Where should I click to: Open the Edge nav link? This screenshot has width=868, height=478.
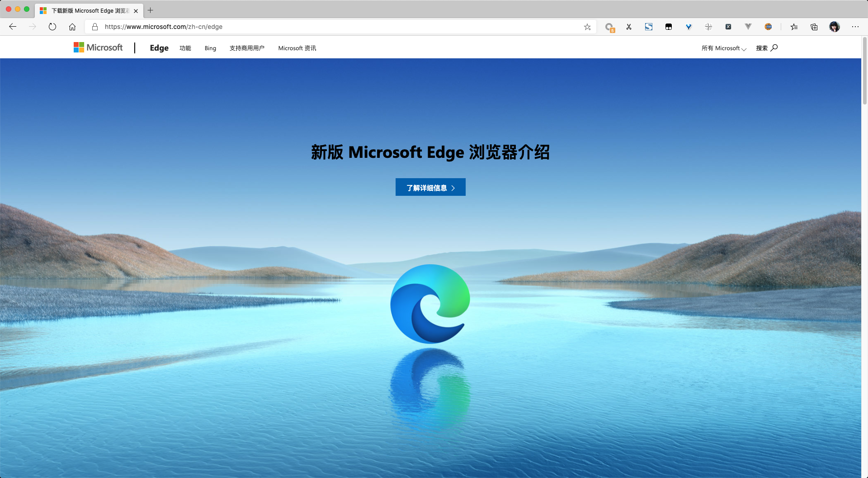pyautogui.click(x=159, y=48)
